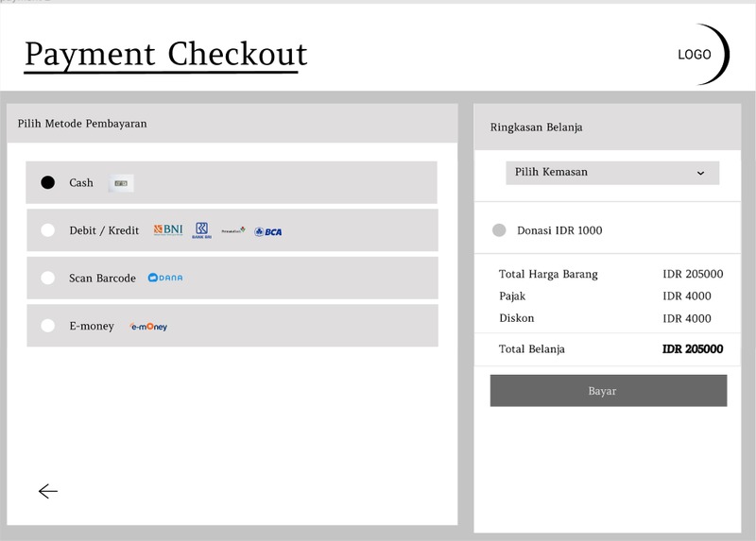
Task: Toggle the Donasi IDR 1000 option
Action: pyautogui.click(x=499, y=230)
